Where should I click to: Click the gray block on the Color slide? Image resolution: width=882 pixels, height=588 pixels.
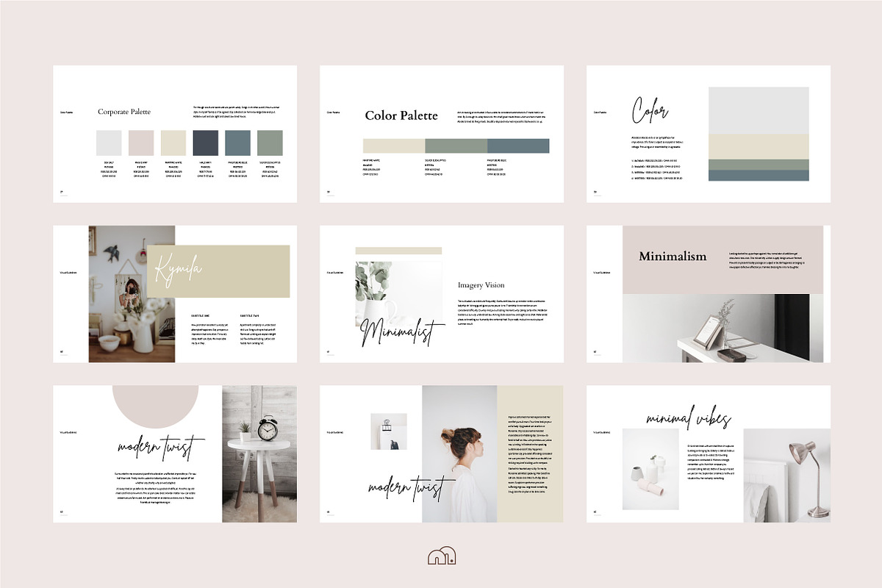[759, 110]
